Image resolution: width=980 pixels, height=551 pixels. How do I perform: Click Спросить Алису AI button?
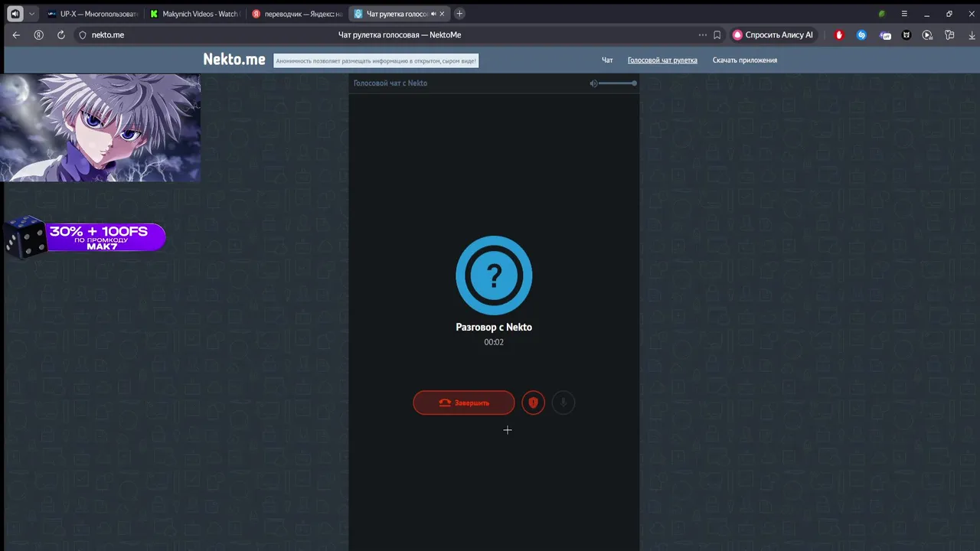click(x=773, y=34)
